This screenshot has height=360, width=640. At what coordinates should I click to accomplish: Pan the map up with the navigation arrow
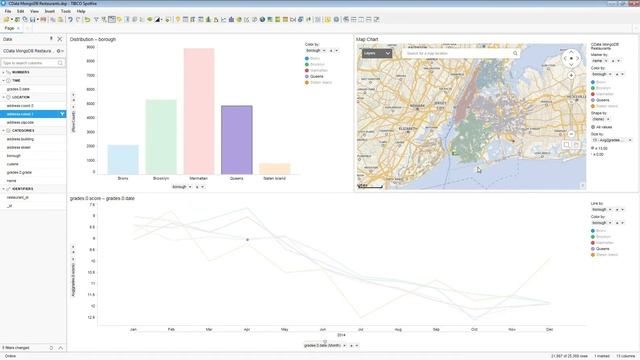click(571, 52)
